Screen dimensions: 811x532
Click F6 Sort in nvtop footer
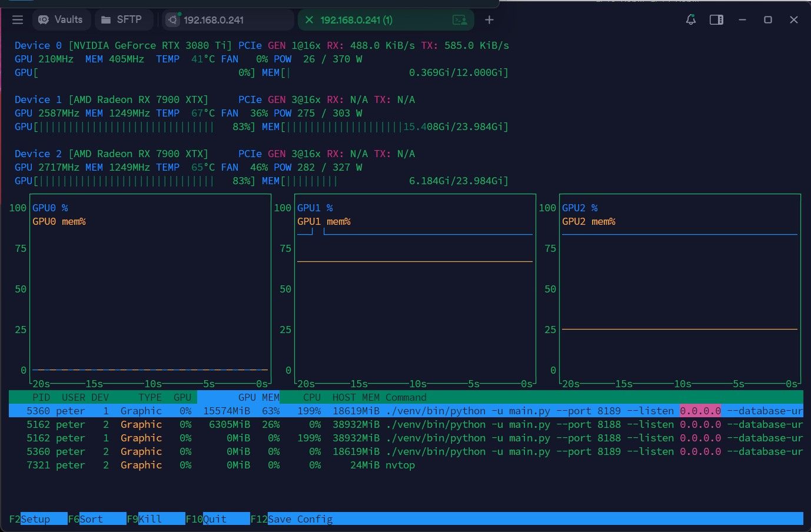coord(97,519)
